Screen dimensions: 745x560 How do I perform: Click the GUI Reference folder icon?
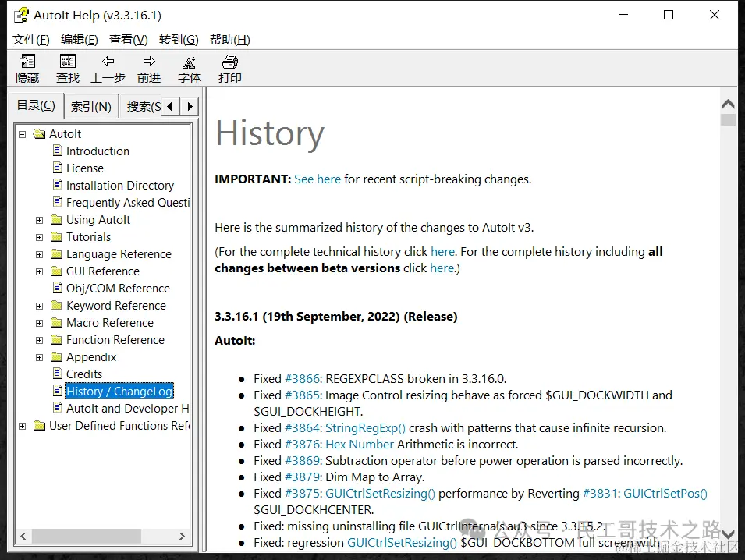click(x=56, y=271)
